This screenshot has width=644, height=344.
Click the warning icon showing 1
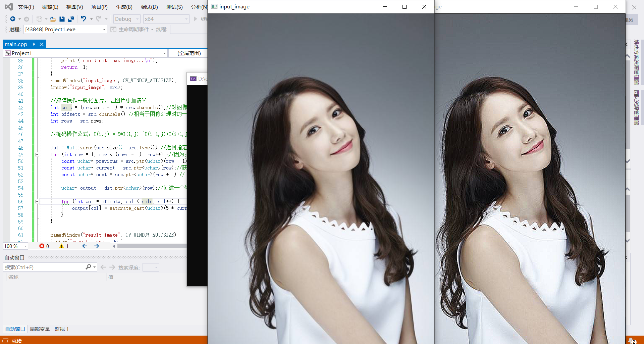pos(61,246)
